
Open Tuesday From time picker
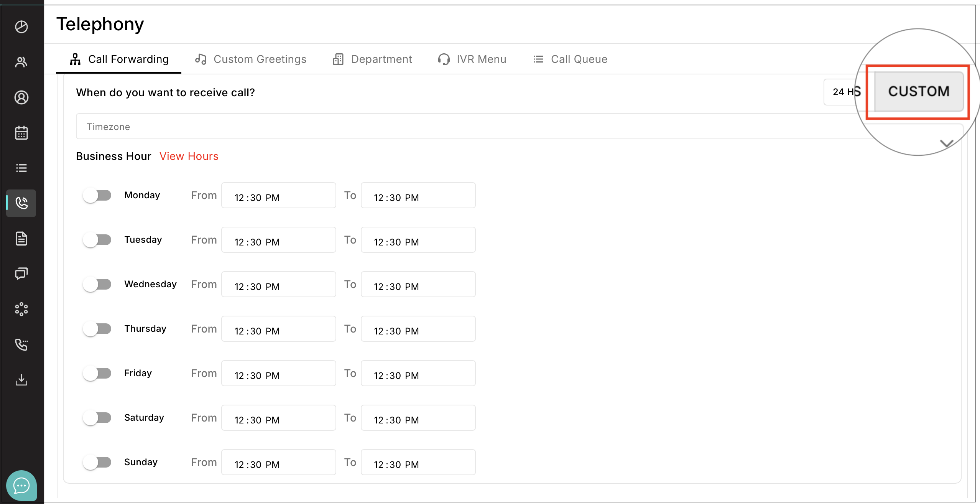click(278, 240)
